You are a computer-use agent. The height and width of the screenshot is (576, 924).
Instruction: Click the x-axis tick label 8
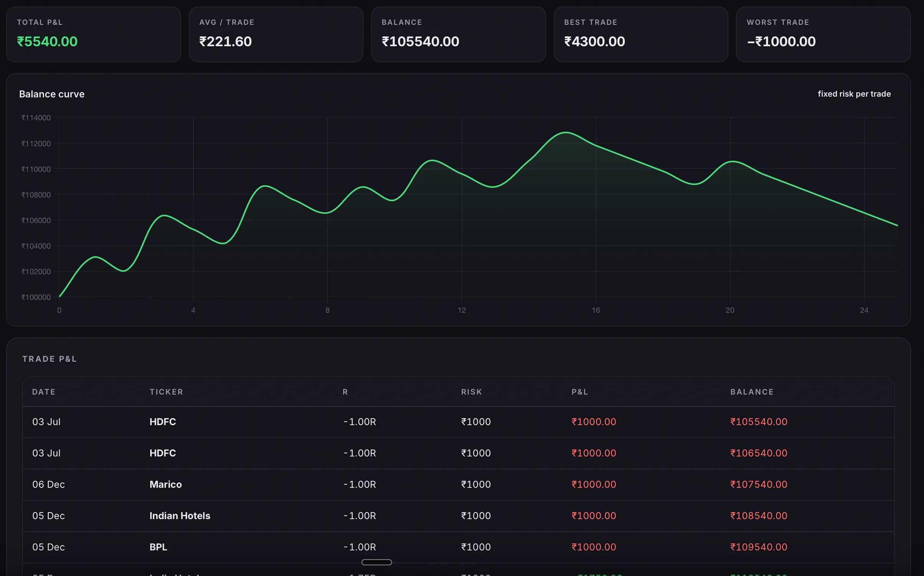[x=327, y=310]
